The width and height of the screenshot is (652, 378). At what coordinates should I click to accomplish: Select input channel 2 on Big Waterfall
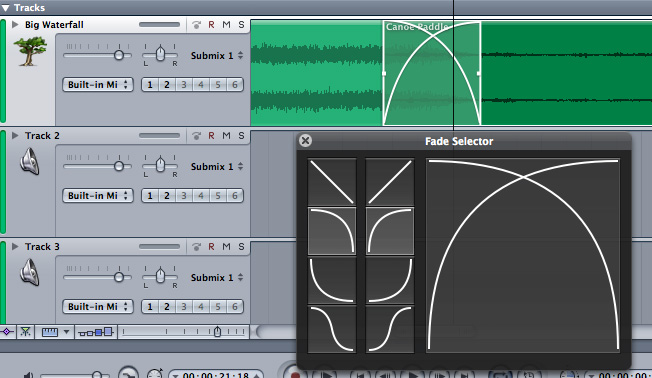(167, 84)
